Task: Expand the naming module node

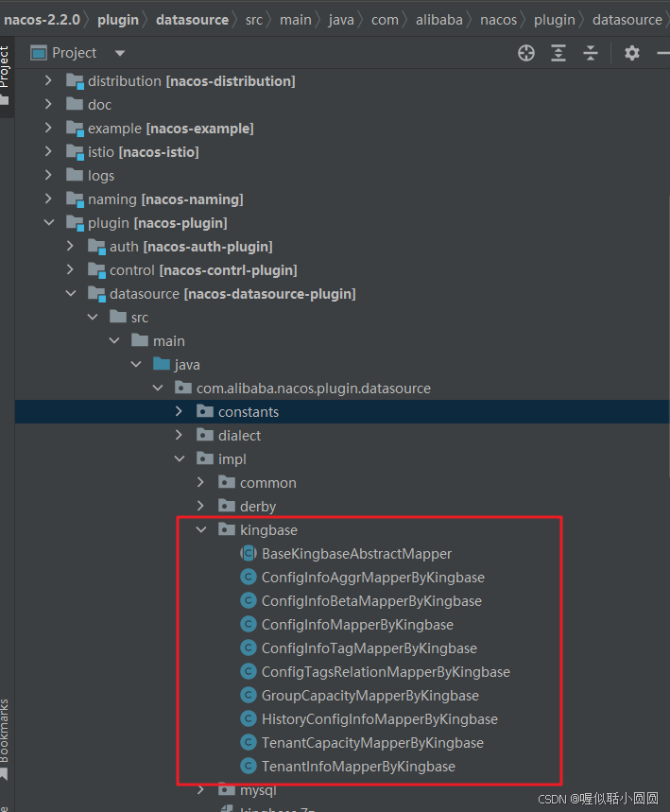Action: click(x=48, y=199)
